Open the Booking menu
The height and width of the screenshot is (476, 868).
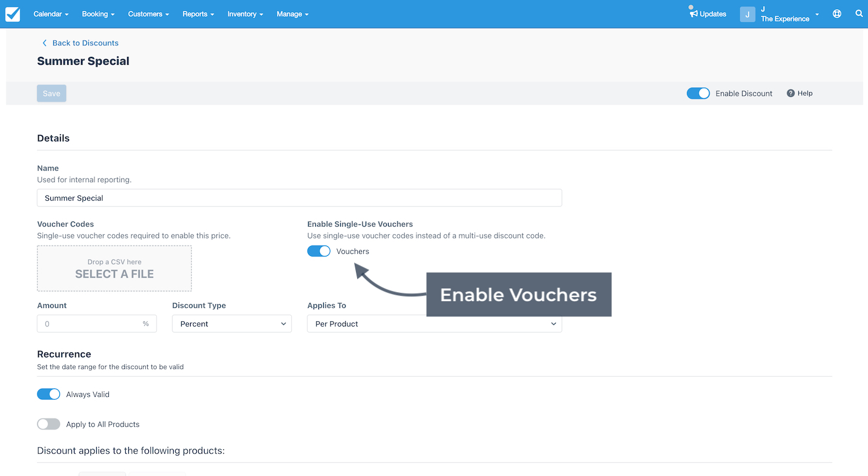click(98, 14)
